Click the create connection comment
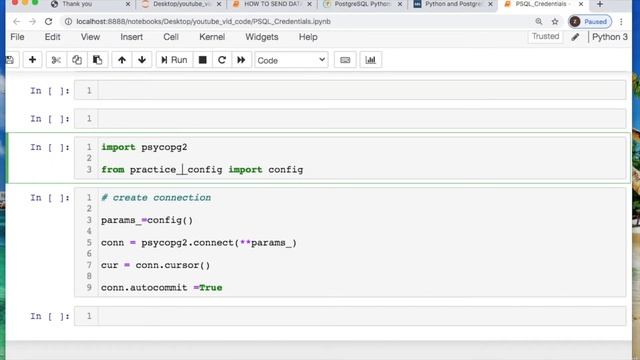The height and width of the screenshot is (360, 640). click(x=156, y=198)
